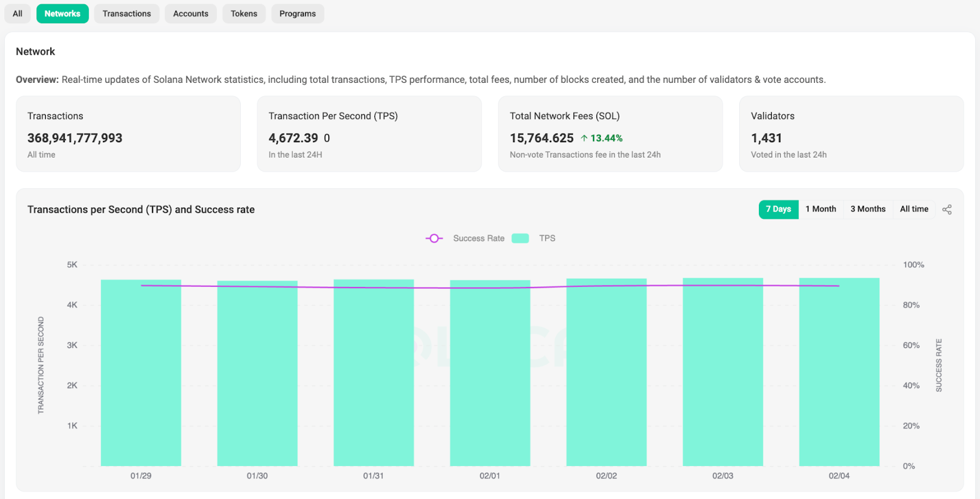The height and width of the screenshot is (499, 980).
Task: Select the Networks tab
Action: 62,13
